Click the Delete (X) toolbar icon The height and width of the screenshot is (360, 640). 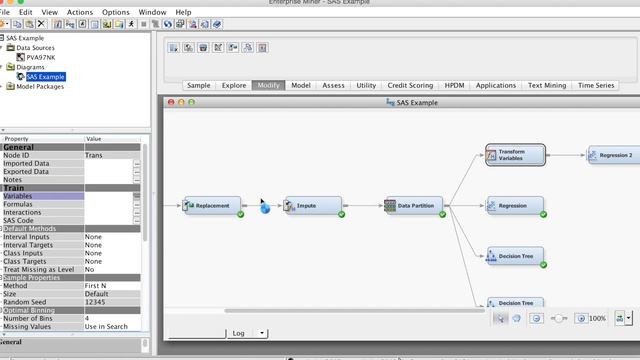(41, 24)
